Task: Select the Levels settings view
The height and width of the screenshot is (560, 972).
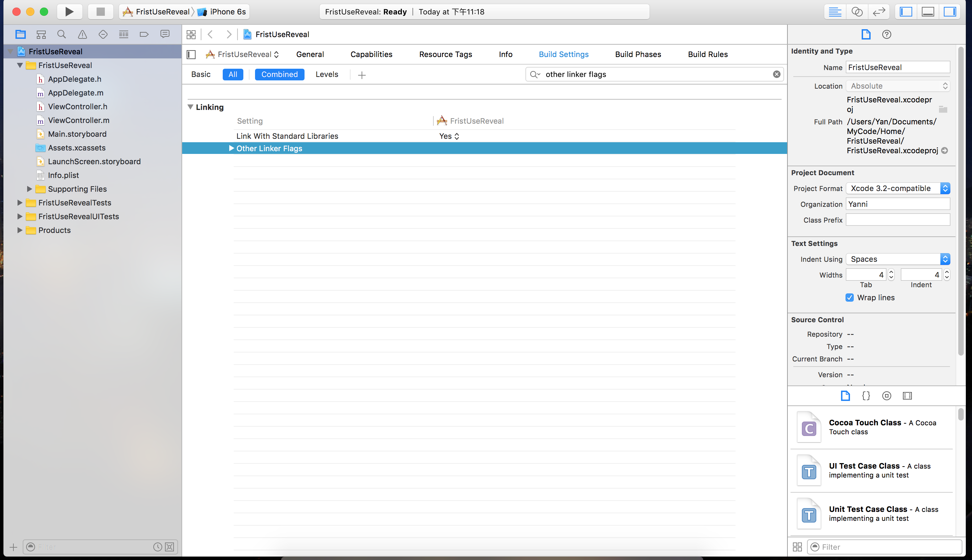Action: click(x=327, y=74)
